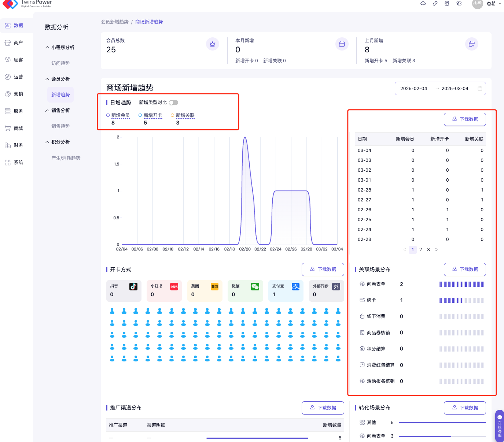Click the cloud download icon in header
The width and height of the screenshot is (504, 442).
[x=423, y=3]
